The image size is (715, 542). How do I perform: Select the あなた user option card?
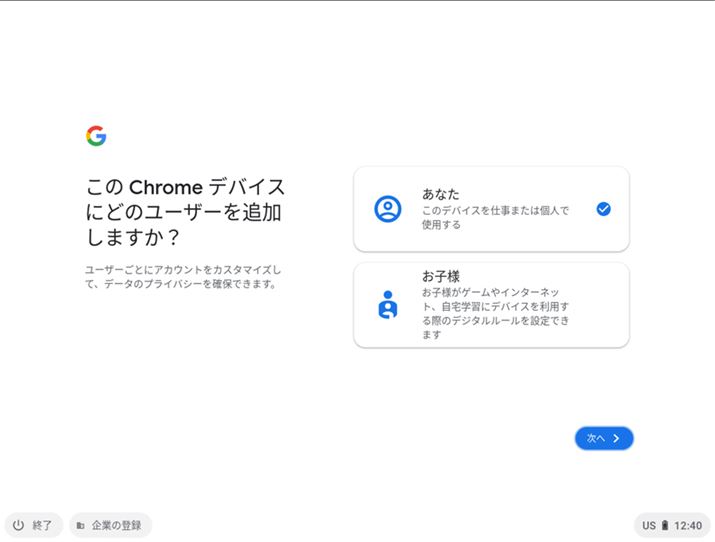[492, 209]
